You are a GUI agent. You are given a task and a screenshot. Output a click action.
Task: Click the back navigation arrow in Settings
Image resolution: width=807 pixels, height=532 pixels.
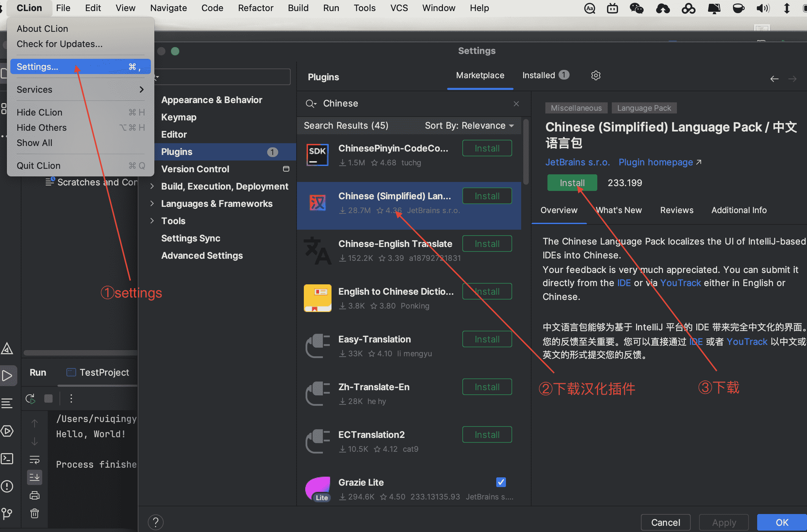click(x=774, y=79)
